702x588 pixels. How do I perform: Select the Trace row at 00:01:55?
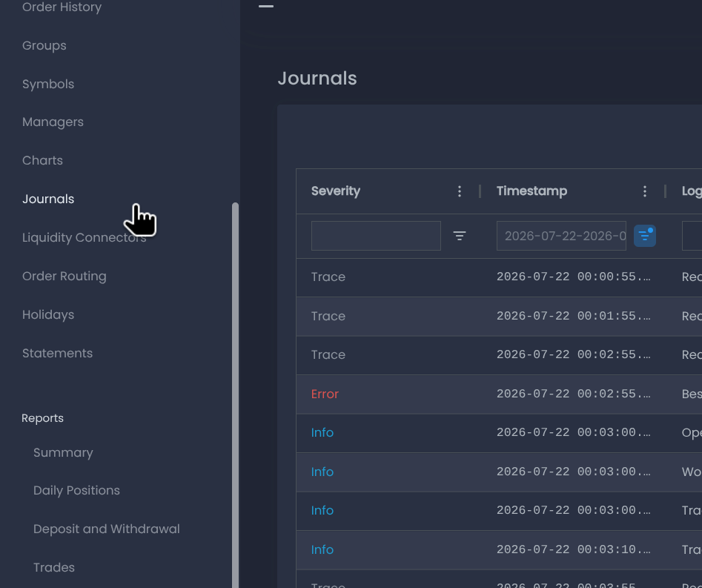pos(499,316)
